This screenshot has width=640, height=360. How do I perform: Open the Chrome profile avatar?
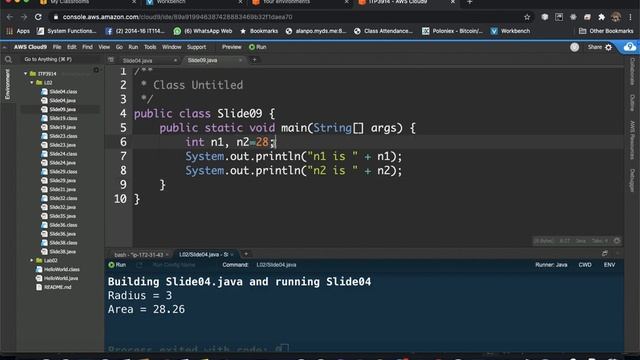[x=616, y=17]
